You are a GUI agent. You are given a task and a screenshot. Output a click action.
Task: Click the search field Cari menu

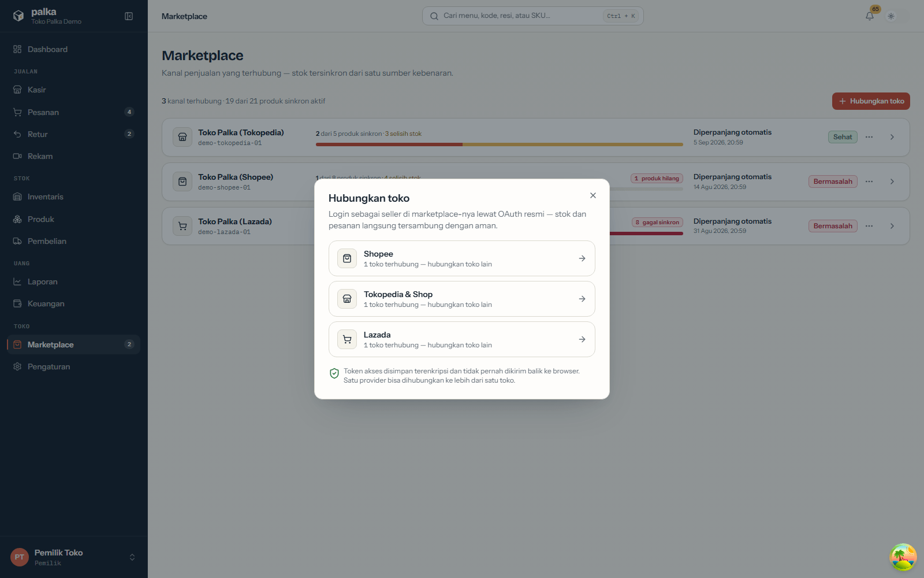click(532, 16)
